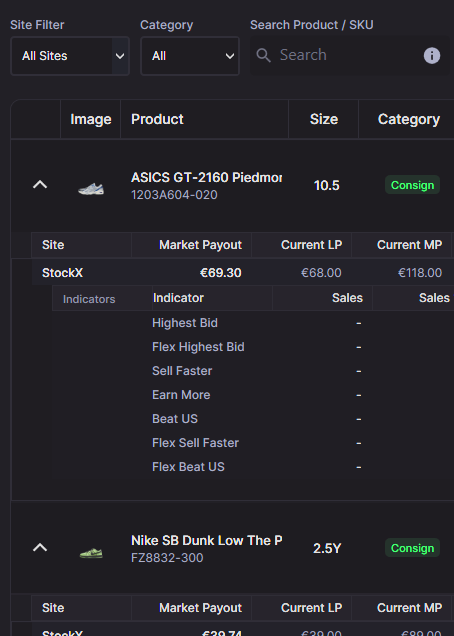The height and width of the screenshot is (636, 454).
Task: Click the ASICS shoe thumbnail
Action: coord(91,189)
